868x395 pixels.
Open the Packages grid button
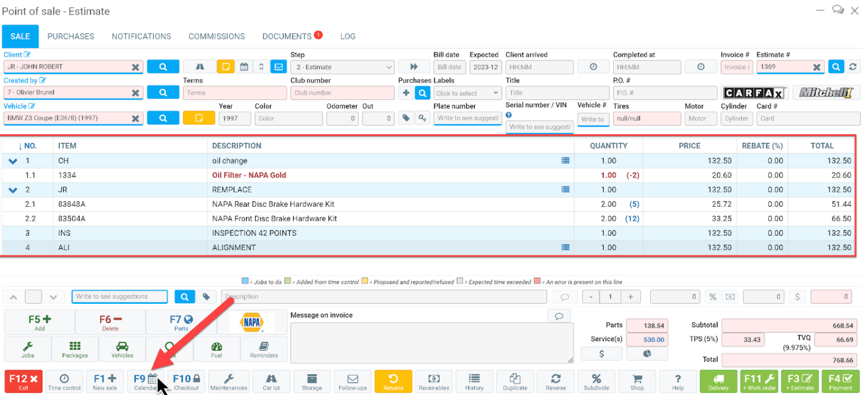point(75,350)
